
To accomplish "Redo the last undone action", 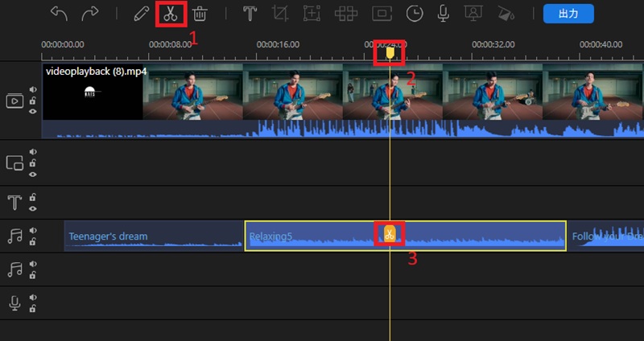I will (89, 14).
